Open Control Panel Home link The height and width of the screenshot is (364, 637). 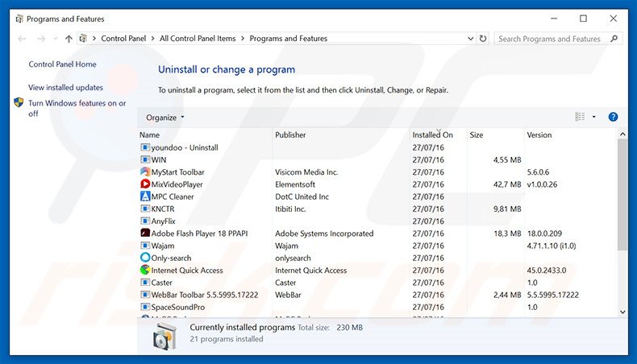point(62,64)
